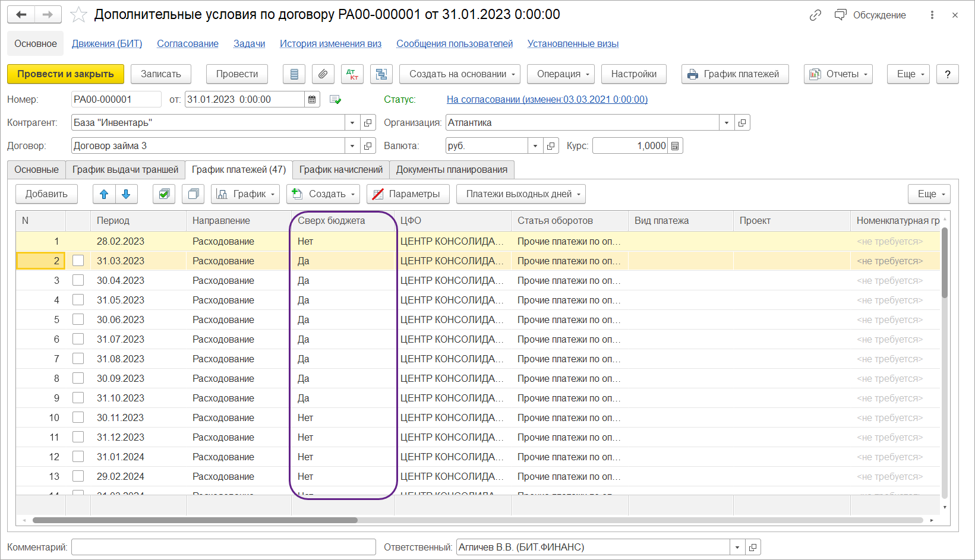The image size is (975, 560).
Task: Toggle checkbox in row 10 (30.11.2023)
Action: coord(78,417)
